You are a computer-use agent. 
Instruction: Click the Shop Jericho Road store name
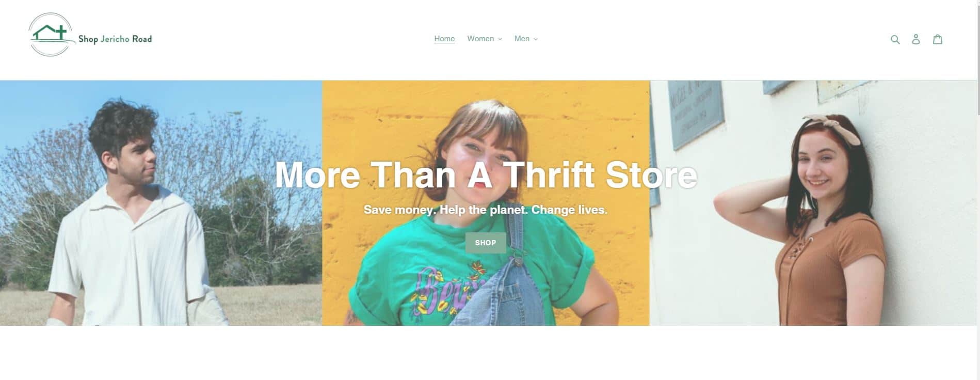[115, 39]
